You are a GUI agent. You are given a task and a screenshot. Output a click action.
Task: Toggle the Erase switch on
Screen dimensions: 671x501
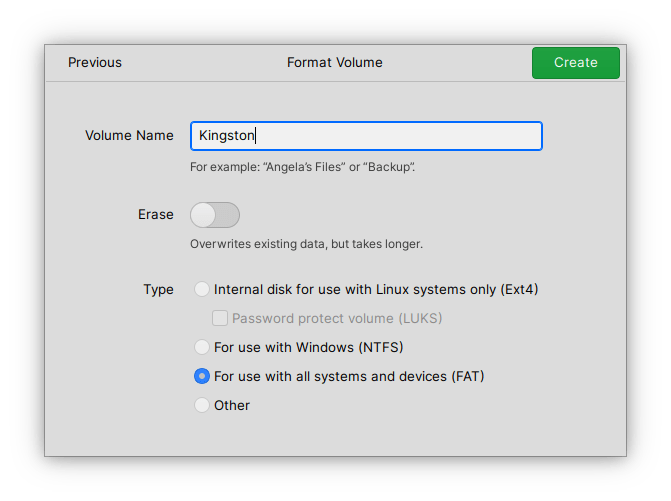[215, 215]
